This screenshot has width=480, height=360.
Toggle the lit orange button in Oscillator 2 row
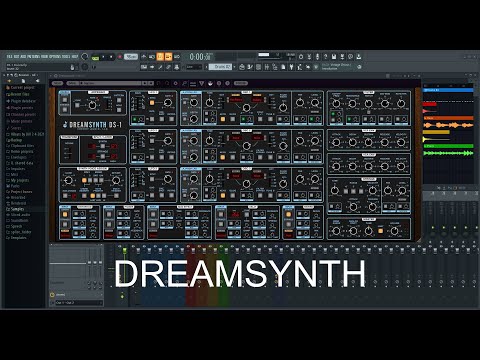coord(223,157)
